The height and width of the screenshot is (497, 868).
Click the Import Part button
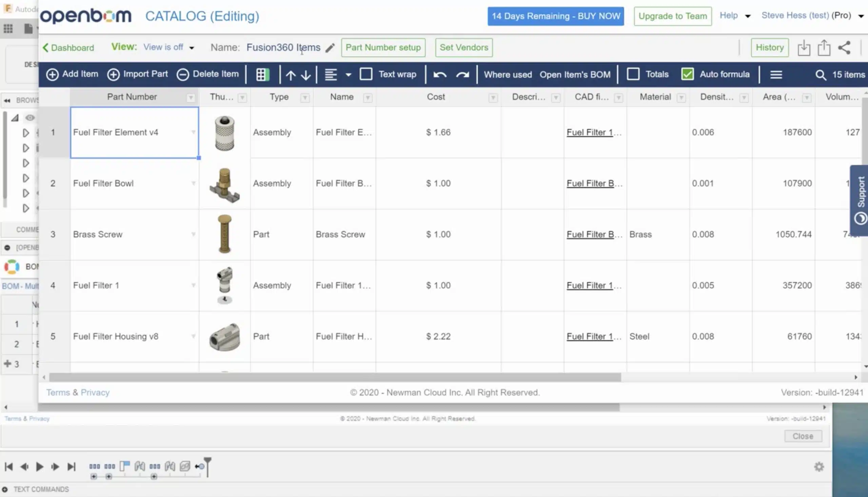(x=137, y=74)
